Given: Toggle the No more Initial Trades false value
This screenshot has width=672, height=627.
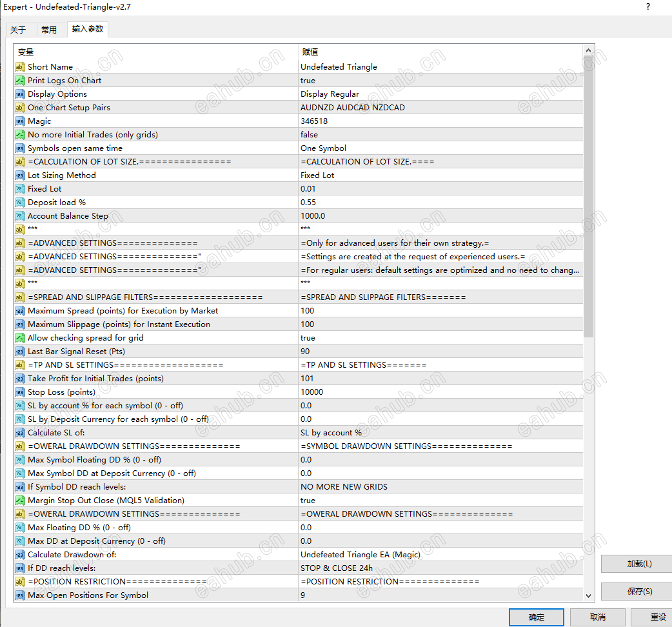Looking at the screenshot, I should (x=440, y=135).
